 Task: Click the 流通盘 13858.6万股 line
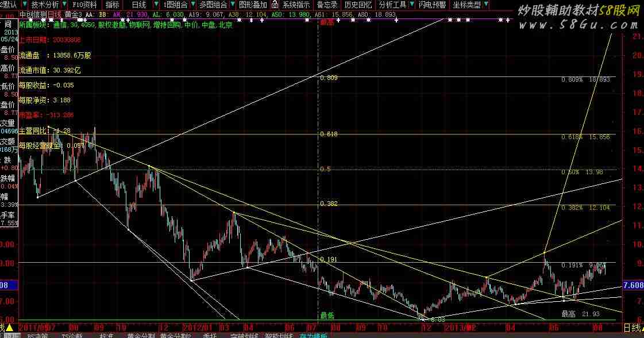point(55,55)
